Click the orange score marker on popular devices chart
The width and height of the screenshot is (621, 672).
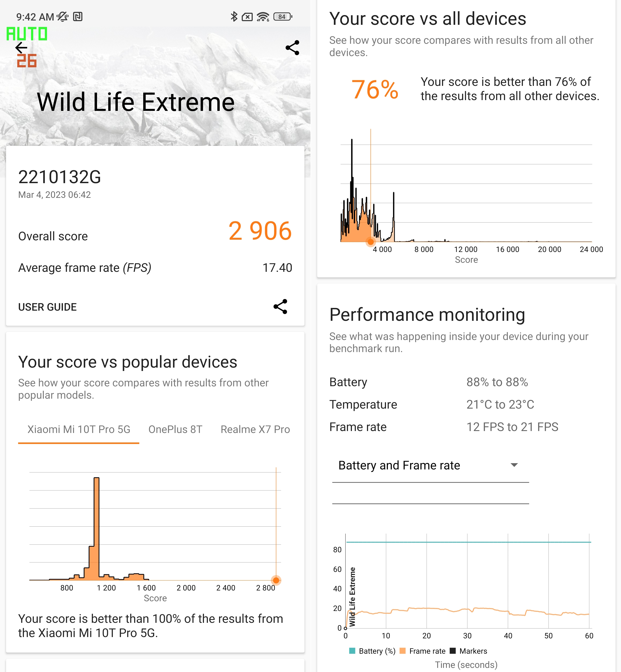(276, 580)
